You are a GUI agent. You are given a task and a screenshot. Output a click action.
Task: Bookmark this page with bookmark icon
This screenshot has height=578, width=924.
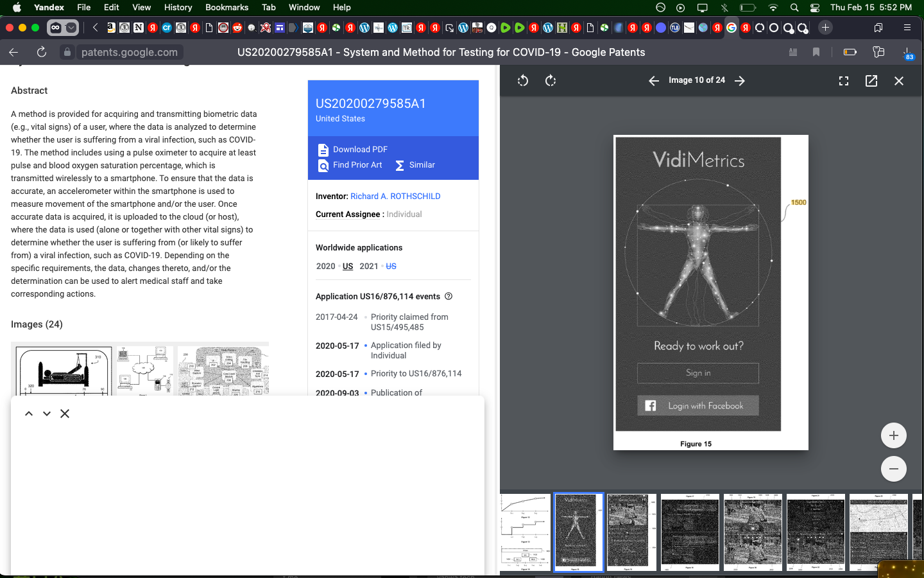[816, 52]
